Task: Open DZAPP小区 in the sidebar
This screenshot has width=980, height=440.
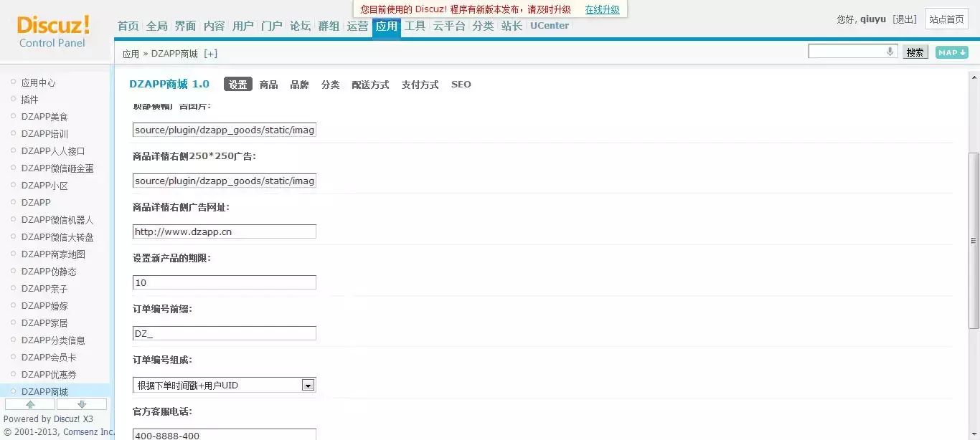Action: point(44,186)
